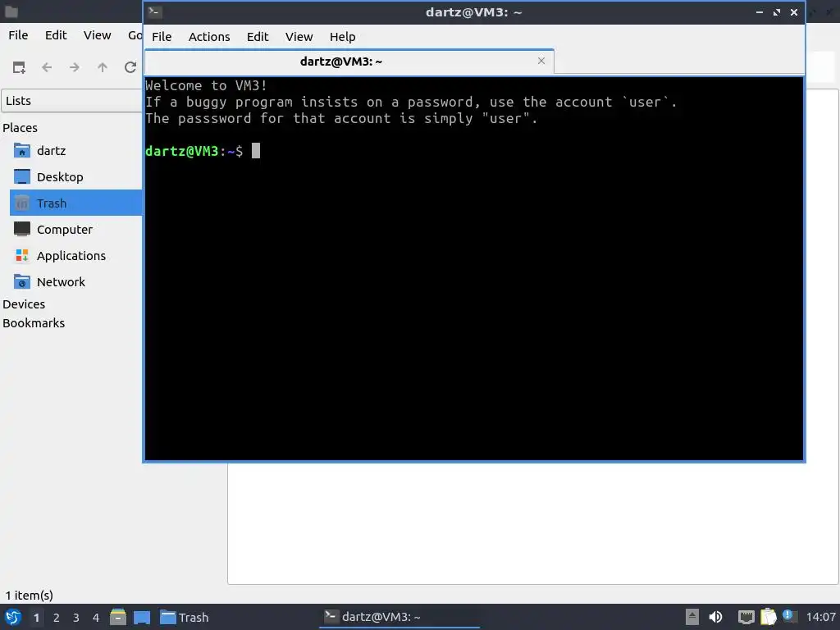
Task: Go back in the file manager
Action: (x=47, y=67)
